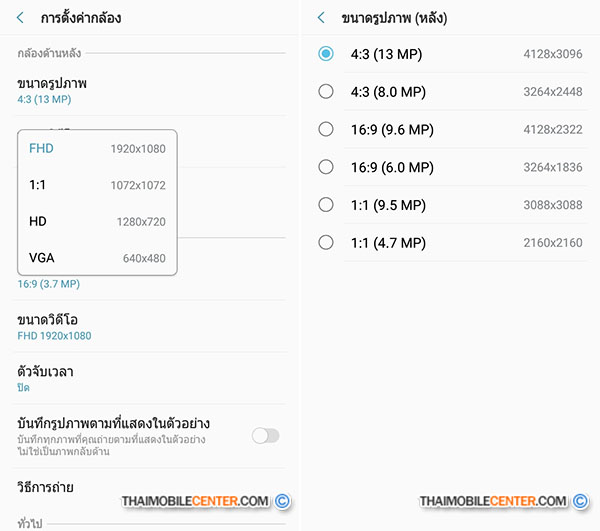The height and width of the screenshot is (531, 600).
Task: Select 1:1 (4.7 MP) radio button
Action: pos(326,243)
